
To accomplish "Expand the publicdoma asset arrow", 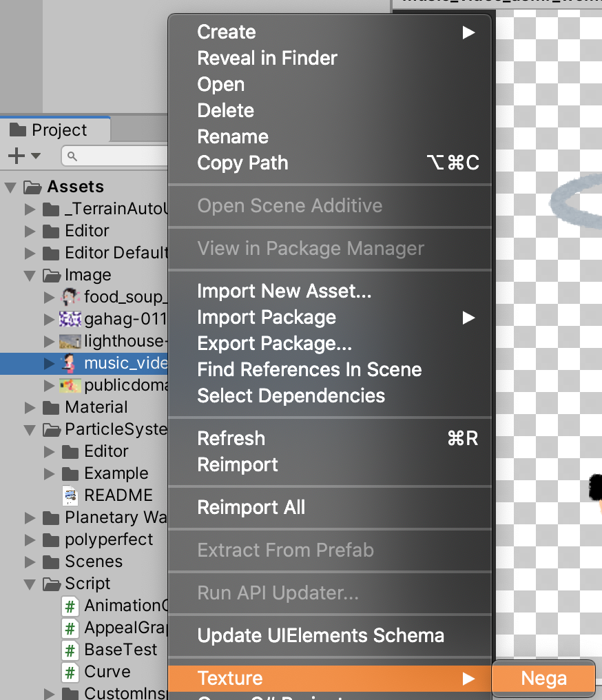I will (x=49, y=385).
